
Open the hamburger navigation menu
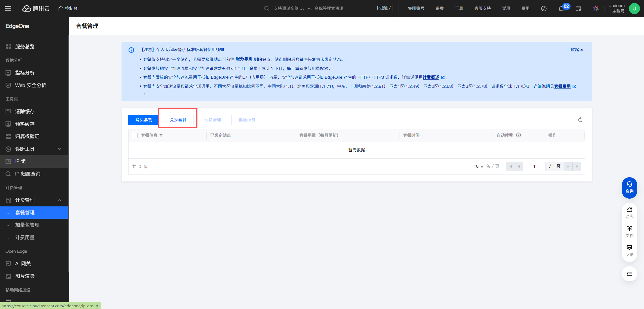pos(8,9)
